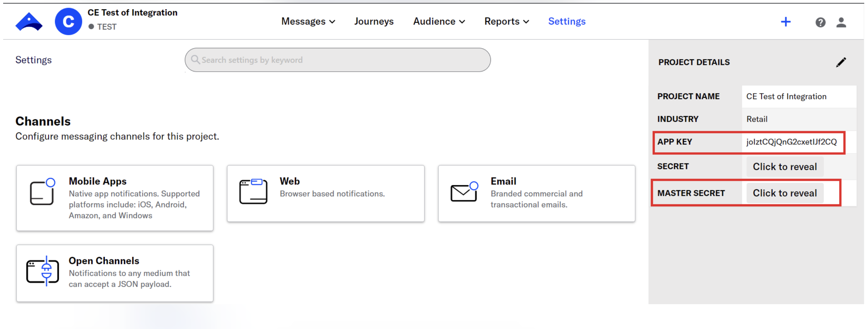Expand the Messages dropdown menu
This screenshot has width=868, height=329.
tap(308, 21)
